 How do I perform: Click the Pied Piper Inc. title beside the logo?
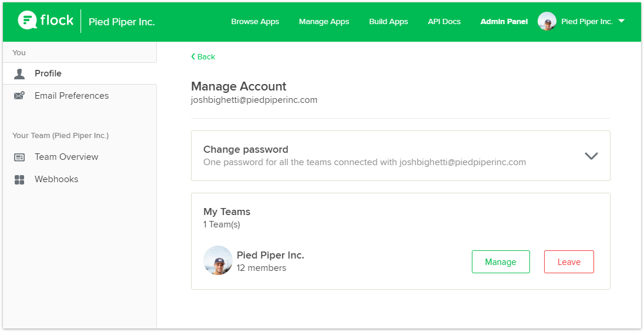[x=122, y=22]
